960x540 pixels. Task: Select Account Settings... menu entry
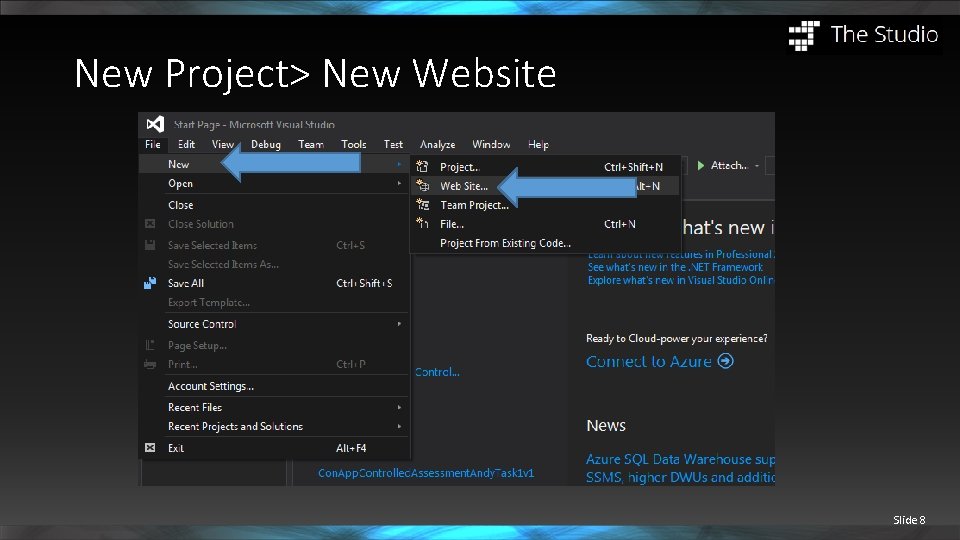(x=274, y=386)
